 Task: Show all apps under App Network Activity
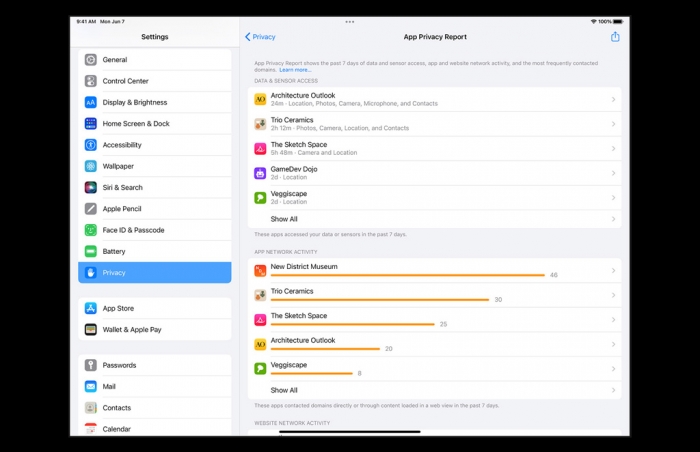[x=284, y=391]
